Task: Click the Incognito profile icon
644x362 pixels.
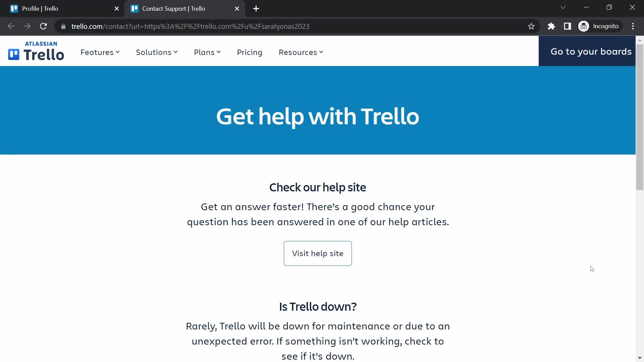Action: coord(584,25)
